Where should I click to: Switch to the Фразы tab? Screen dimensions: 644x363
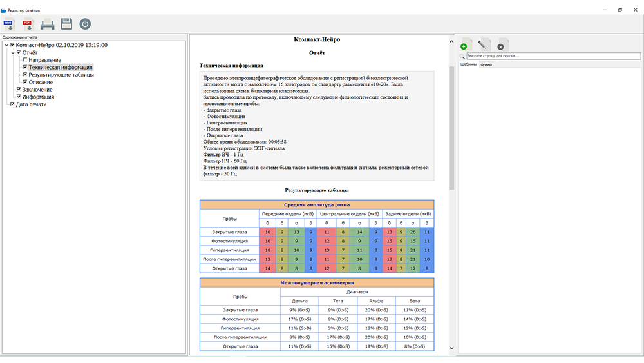click(486, 65)
